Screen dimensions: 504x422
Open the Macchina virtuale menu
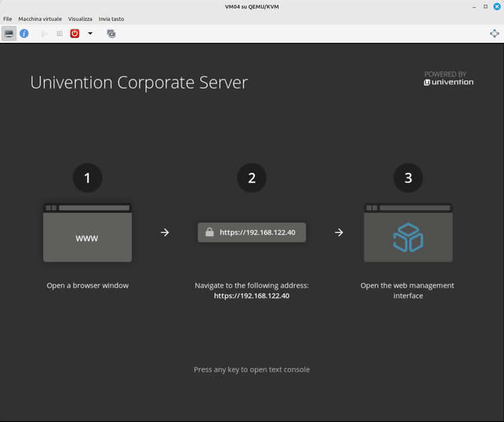pyautogui.click(x=40, y=19)
